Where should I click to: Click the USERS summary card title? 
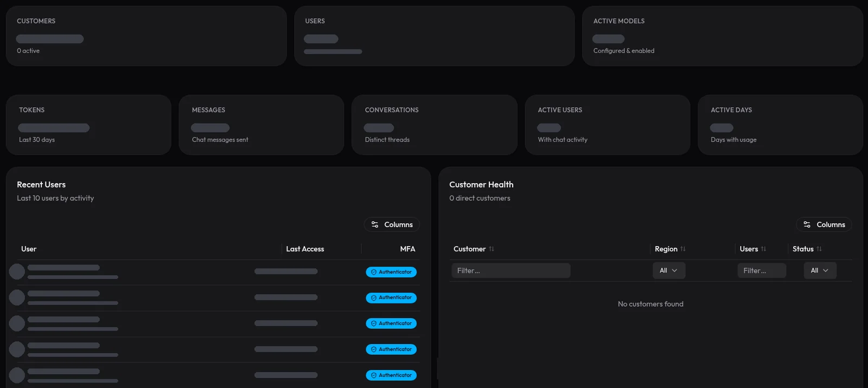[x=315, y=21]
